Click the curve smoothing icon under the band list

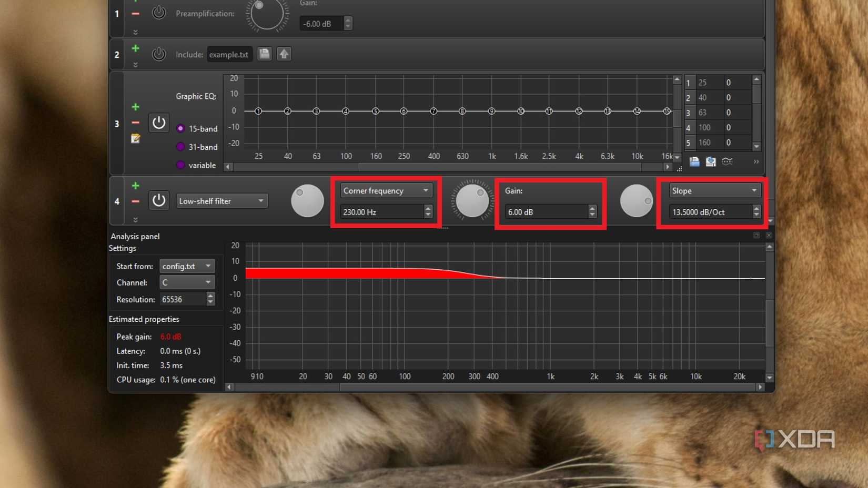(x=728, y=162)
